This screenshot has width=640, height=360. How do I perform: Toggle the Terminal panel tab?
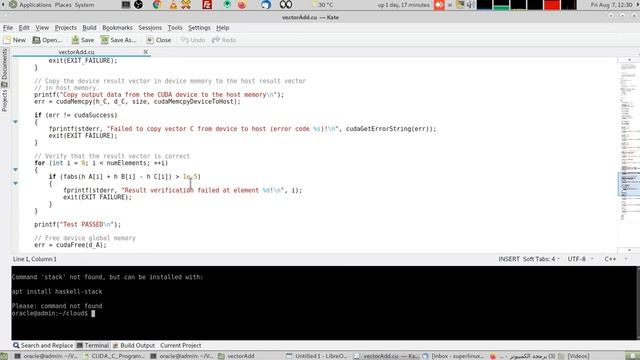93,345
